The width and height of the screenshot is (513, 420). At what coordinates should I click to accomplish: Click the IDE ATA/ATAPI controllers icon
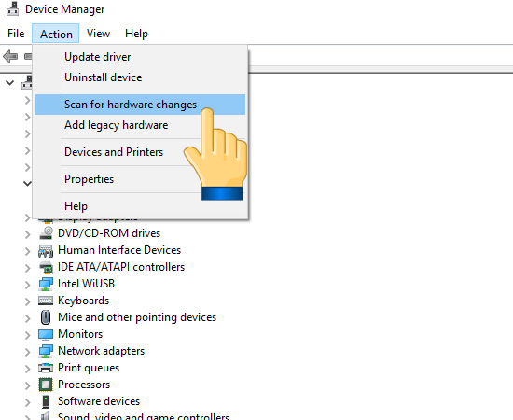coord(46,267)
